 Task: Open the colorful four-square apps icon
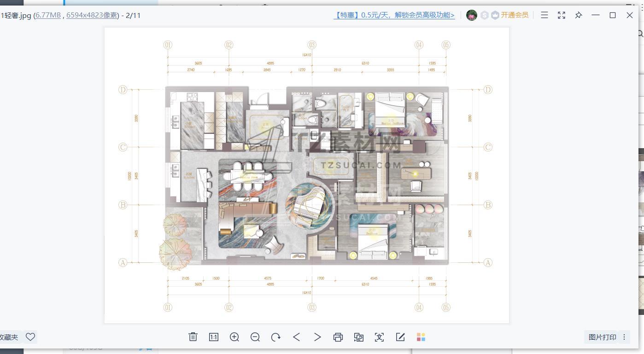pos(421,337)
